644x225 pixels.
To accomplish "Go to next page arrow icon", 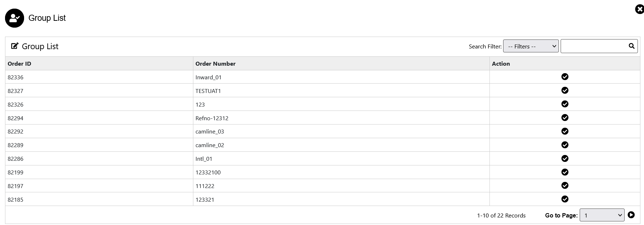I will 631,215.
